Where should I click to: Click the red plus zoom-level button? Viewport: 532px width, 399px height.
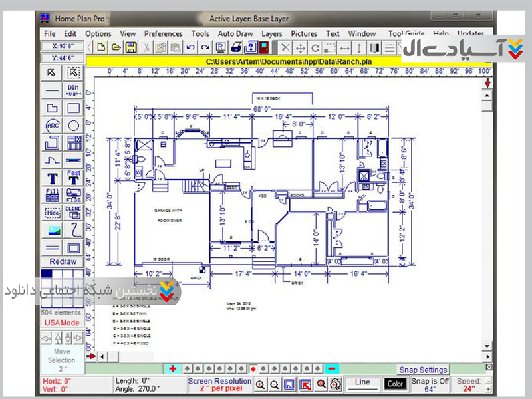pos(172,368)
